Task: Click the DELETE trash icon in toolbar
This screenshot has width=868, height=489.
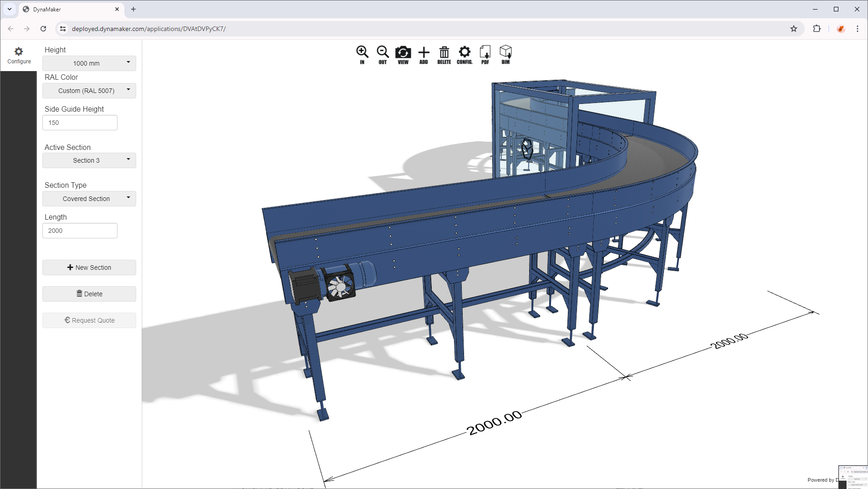Action: point(444,55)
